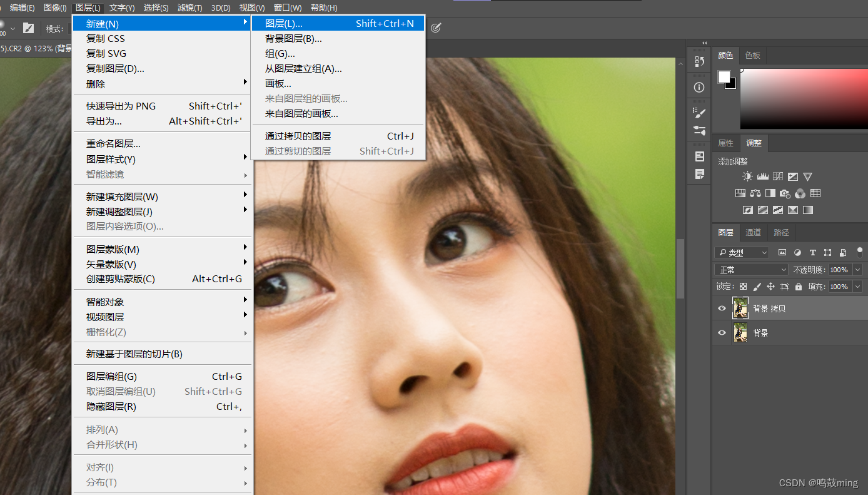Click the 不透明度 value field
The height and width of the screenshot is (495, 868).
click(839, 270)
